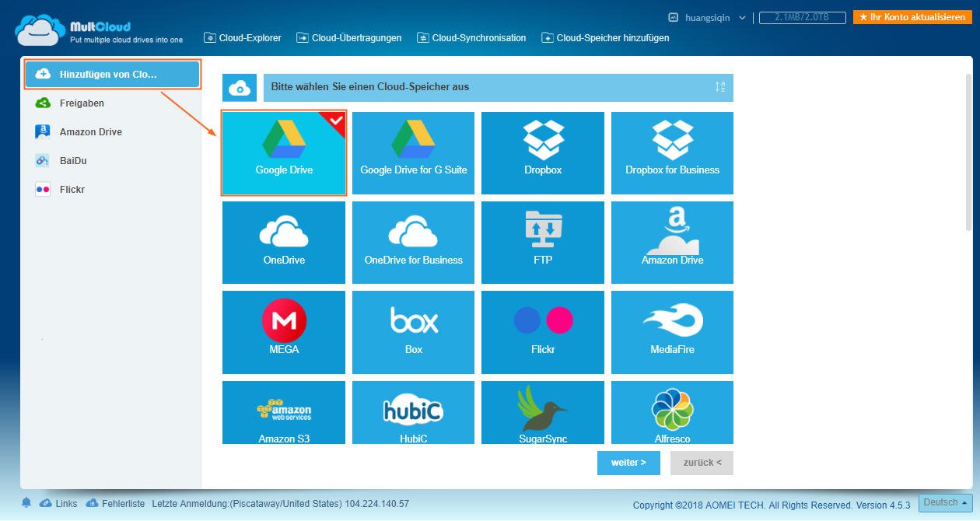Image resolution: width=980 pixels, height=521 pixels.
Task: Open Cloud-Übertragungen tab
Action: point(349,37)
